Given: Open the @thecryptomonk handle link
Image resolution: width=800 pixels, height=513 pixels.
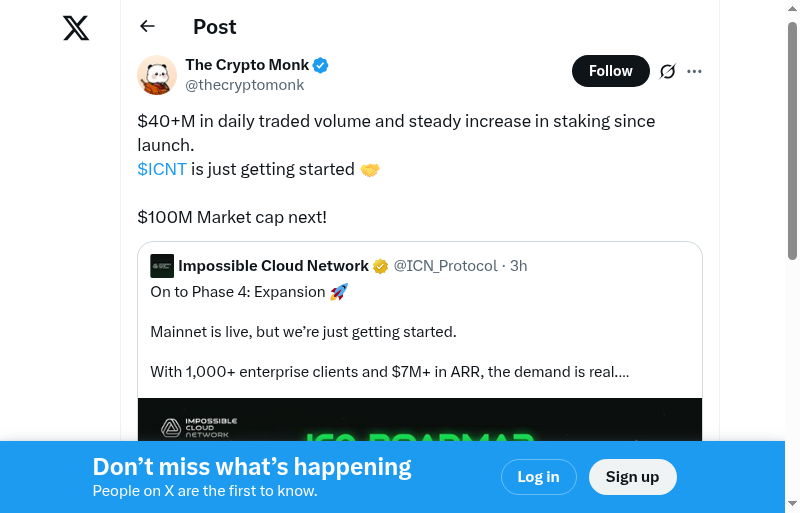Looking at the screenshot, I should (x=245, y=85).
